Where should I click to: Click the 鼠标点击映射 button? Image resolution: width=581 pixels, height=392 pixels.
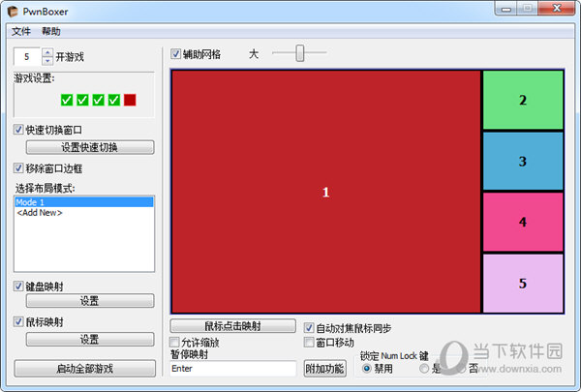click(x=232, y=326)
